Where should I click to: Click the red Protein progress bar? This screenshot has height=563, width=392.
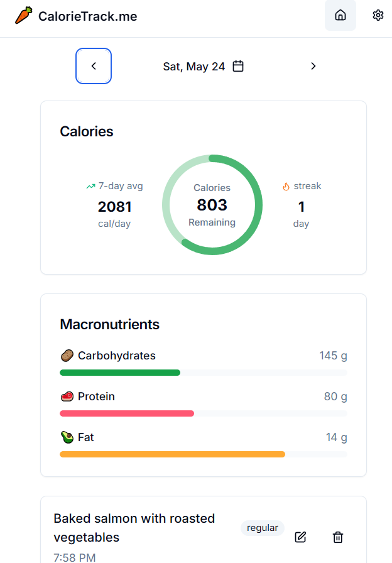coord(127,413)
